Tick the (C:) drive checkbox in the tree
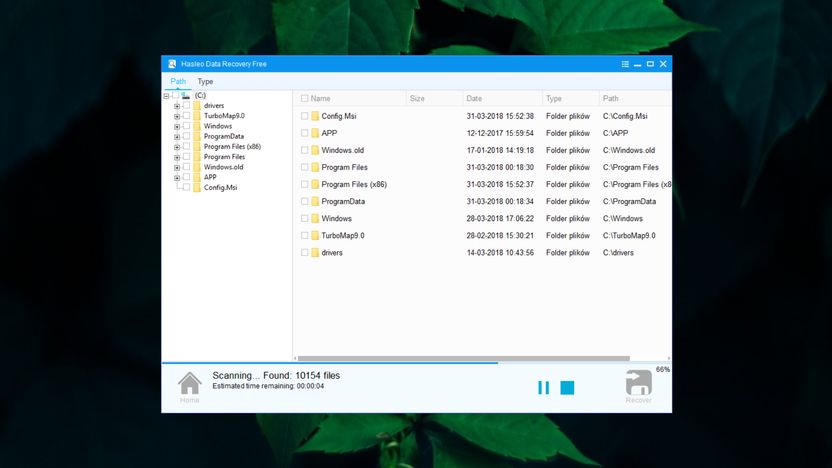The image size is (832, 468). tap(175, 96)
